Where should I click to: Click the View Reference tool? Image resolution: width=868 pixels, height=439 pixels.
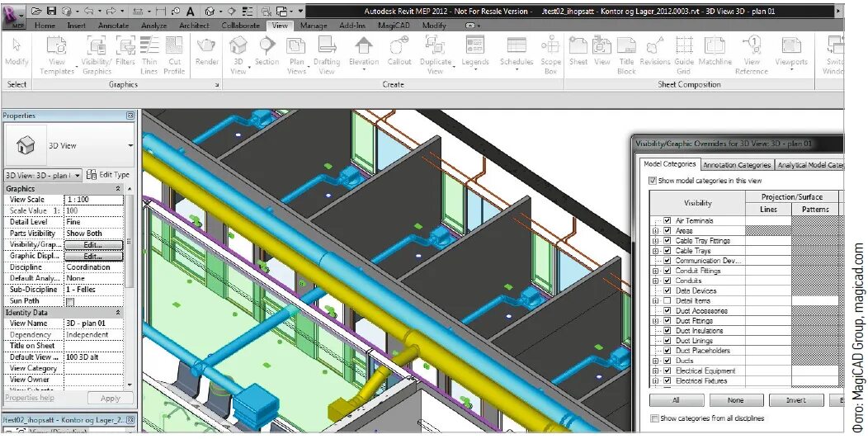click(x=751, y=55)
